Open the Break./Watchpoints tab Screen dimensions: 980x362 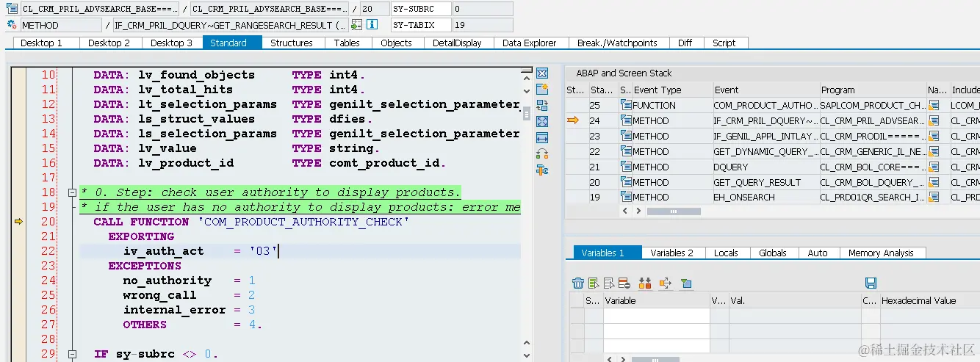617,43
